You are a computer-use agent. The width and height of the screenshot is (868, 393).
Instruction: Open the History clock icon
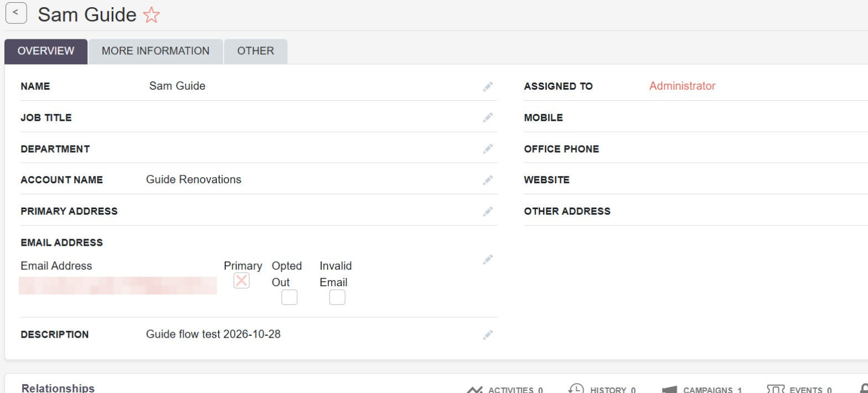click(576, 389)
